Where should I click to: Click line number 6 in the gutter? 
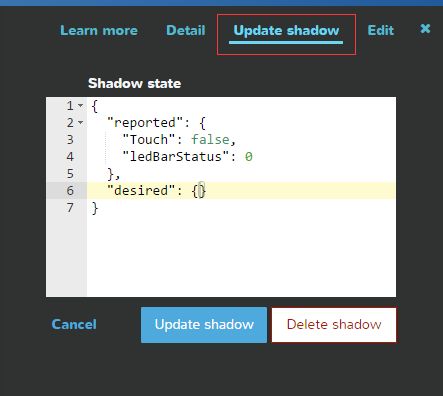pos(70,191)
